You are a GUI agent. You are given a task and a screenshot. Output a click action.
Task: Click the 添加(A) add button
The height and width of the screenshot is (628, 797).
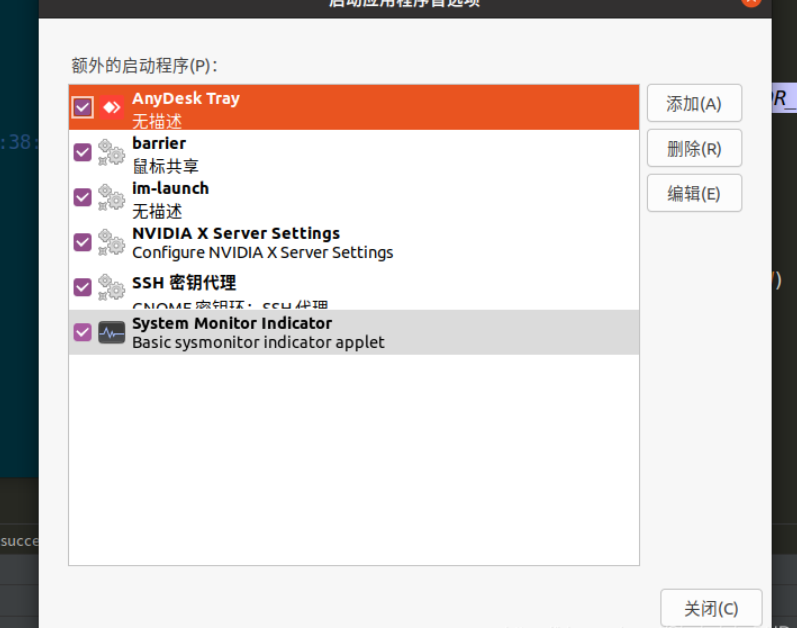point(694,103)
